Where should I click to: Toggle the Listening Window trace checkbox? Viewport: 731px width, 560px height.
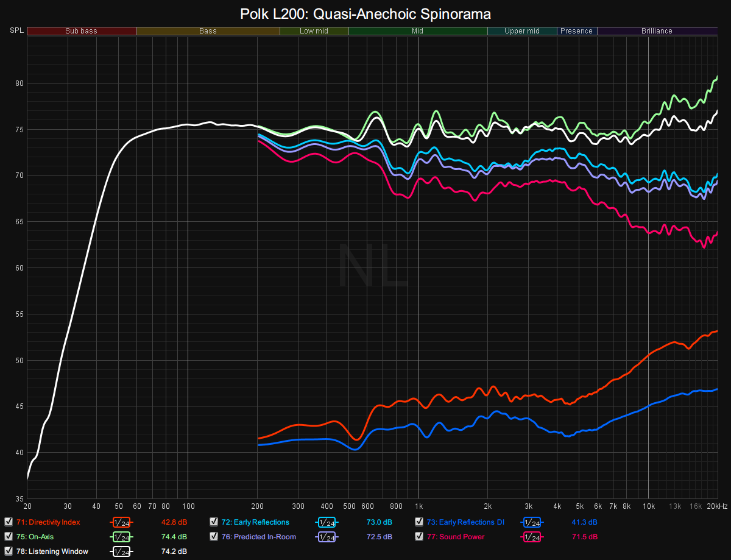[9, 551]
